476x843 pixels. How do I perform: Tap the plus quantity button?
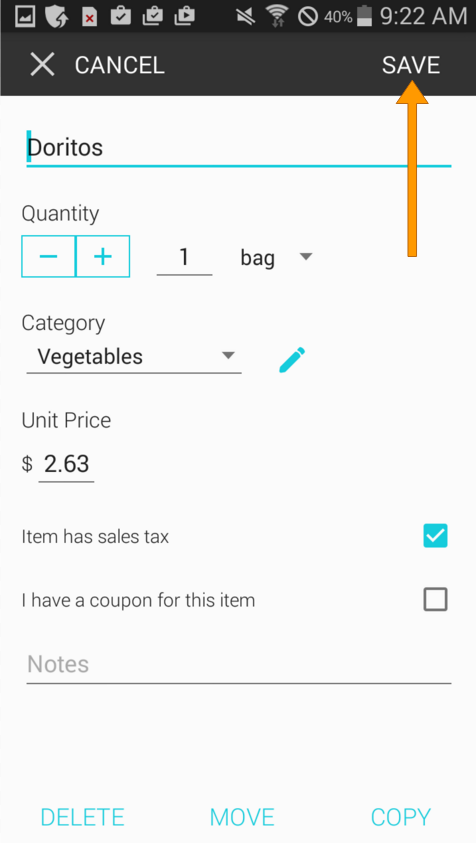pos(103,256)
